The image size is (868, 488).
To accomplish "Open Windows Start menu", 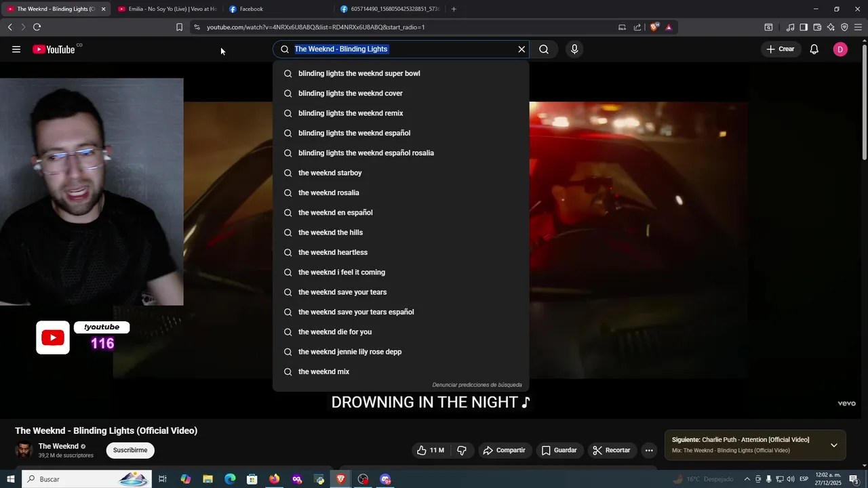I will point(11,479).
